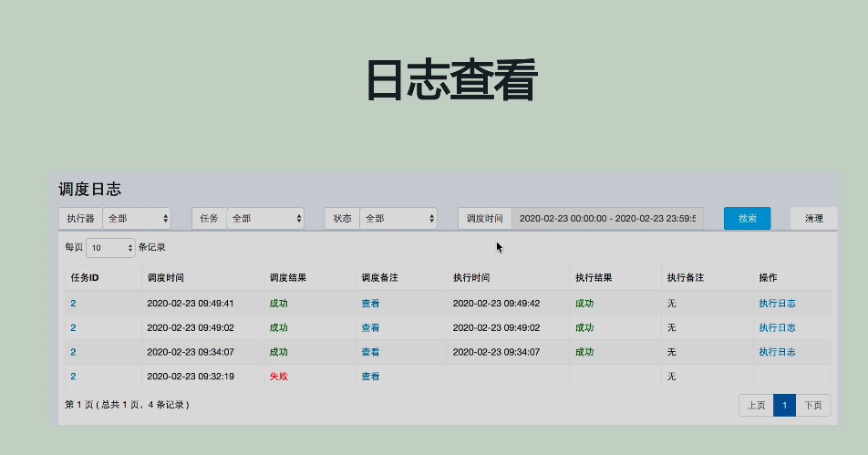Click schedule time 2020-02-23 09:49:41
This screenshot has height=455, width=868.
(x=191, y=304)
